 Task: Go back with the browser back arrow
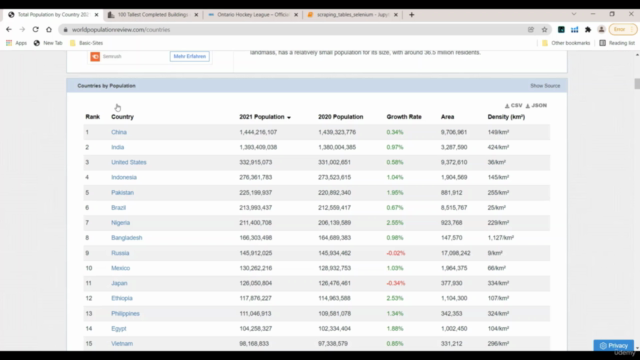point(9,29)
